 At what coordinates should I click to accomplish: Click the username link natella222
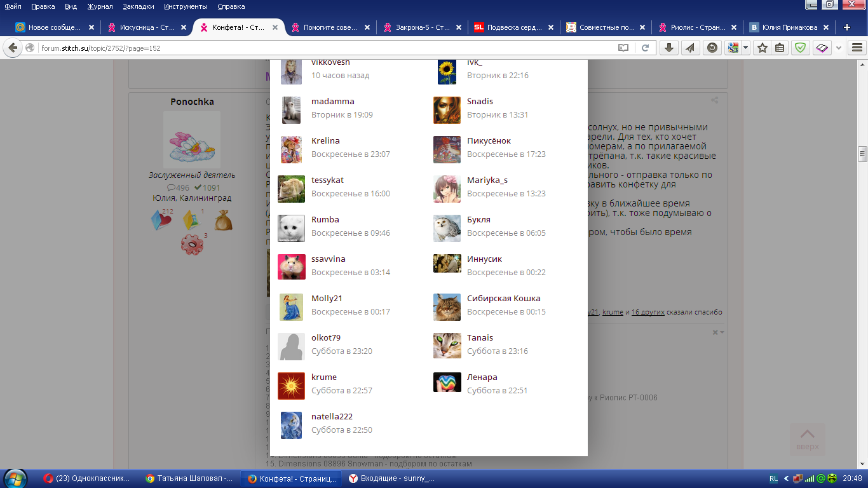click(332, 417)
